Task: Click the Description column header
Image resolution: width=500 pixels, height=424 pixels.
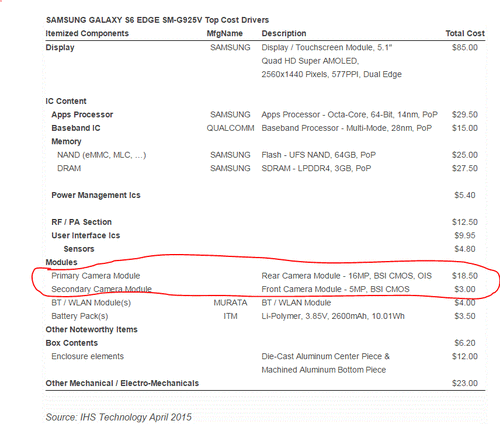Action: [284, 33]
